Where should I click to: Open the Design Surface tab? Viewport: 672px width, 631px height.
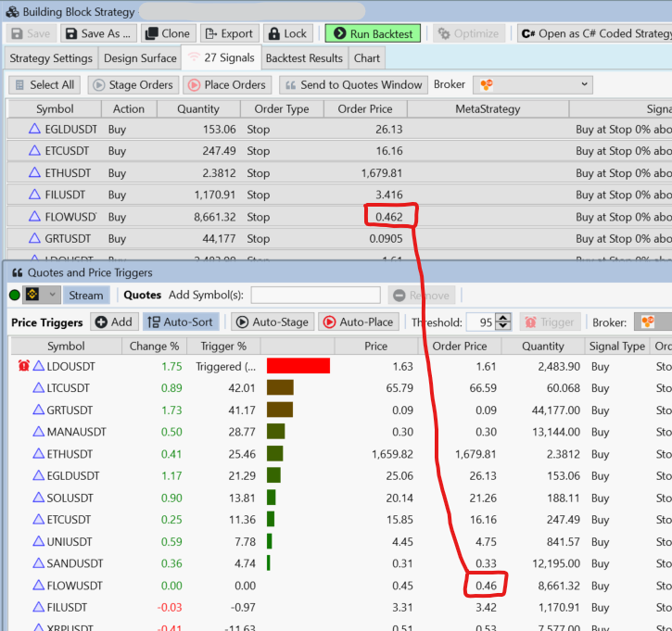[140, 58]
